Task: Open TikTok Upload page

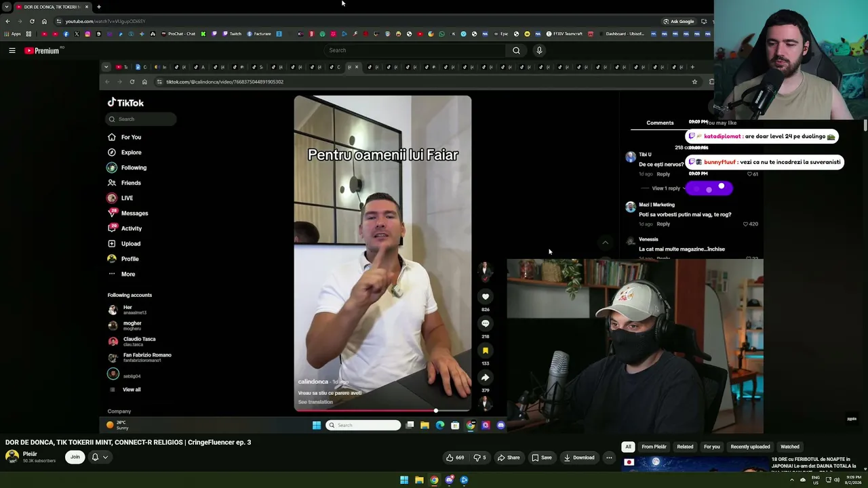Action: click(x=125, y=243)
